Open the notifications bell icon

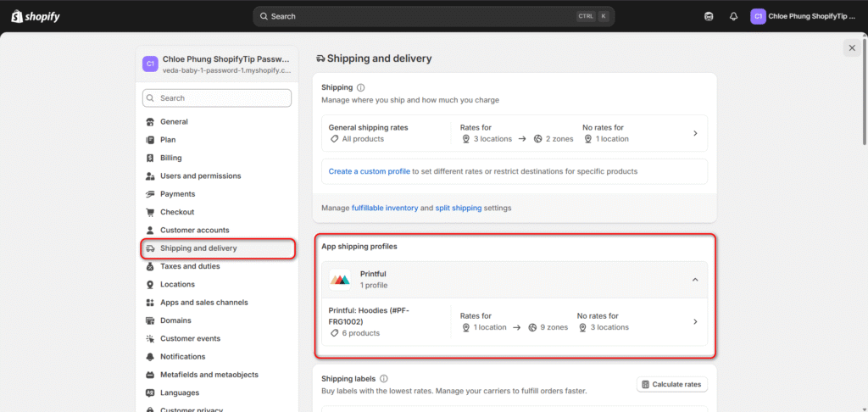click(x=733, y=16)
